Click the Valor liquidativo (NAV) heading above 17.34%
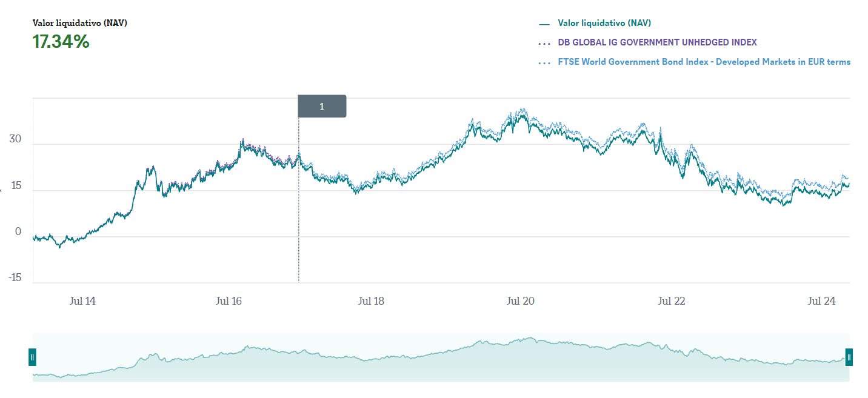Screen dimensions: 868x398 click(x=79, y=24)
